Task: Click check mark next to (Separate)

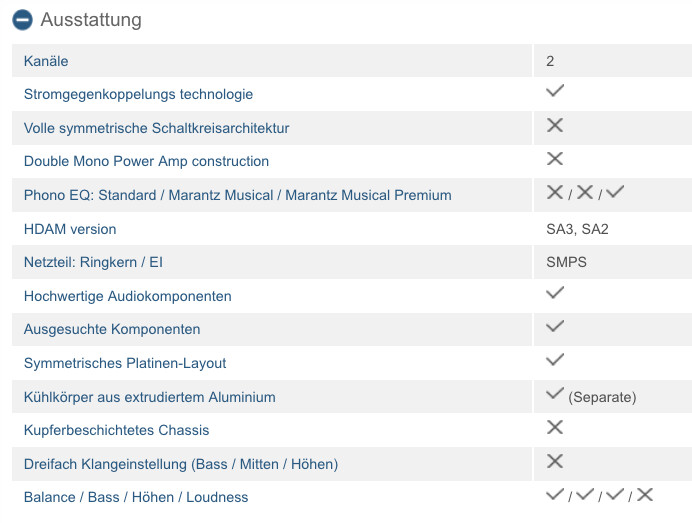Action: 555,393
